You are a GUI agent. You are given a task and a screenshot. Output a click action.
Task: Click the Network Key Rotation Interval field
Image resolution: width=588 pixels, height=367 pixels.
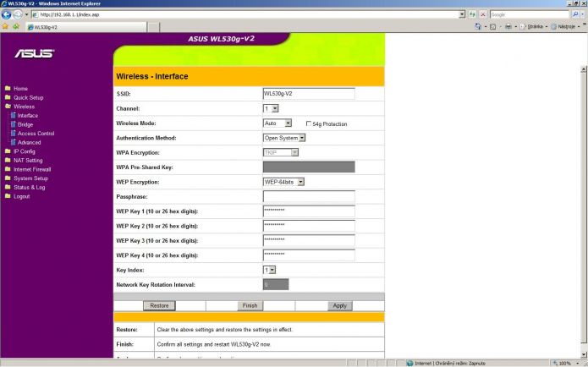276,284
